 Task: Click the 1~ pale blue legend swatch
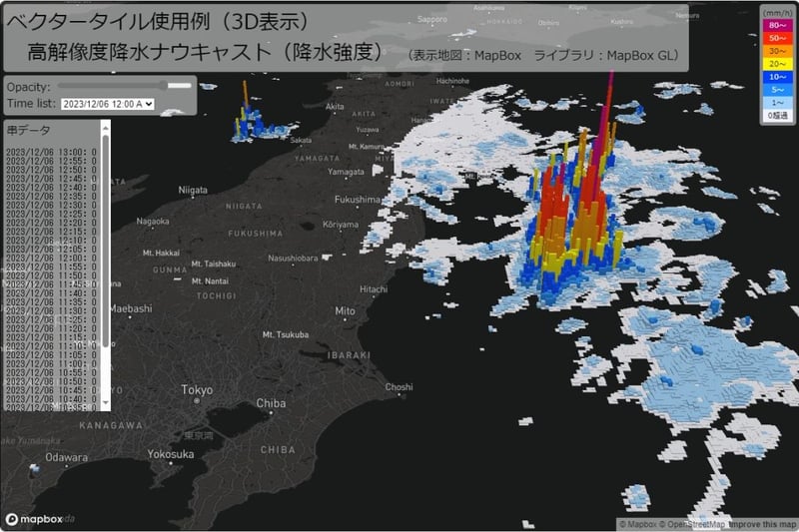(776, 103)
